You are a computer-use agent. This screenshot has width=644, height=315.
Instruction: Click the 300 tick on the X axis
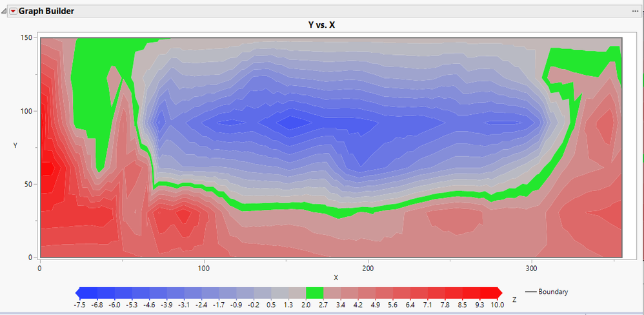[532, 268]
